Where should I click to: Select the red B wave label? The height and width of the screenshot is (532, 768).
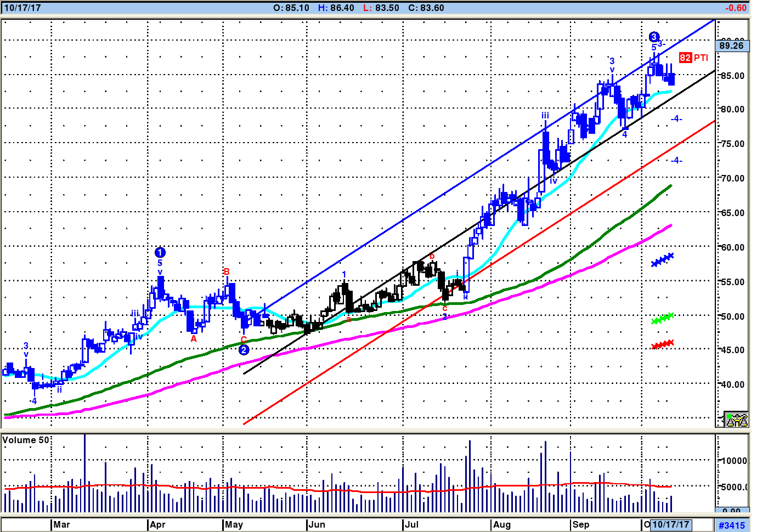[227, 271]
